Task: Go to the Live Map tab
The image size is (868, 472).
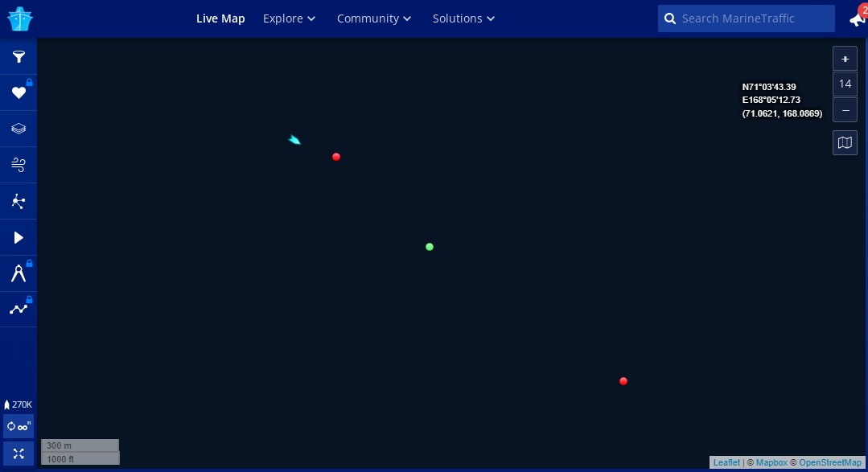Action: coord(220,18)
